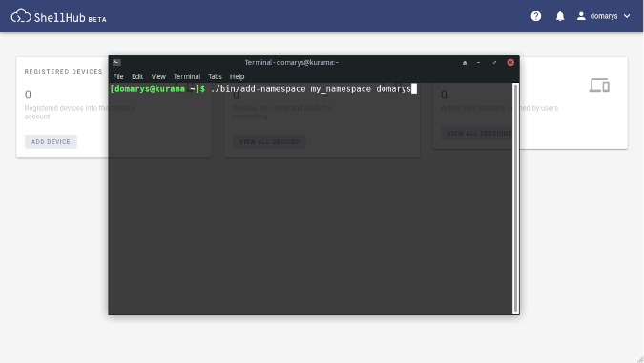Close the terminal with red button
This screenshot has height=363, width=644.
510,62
